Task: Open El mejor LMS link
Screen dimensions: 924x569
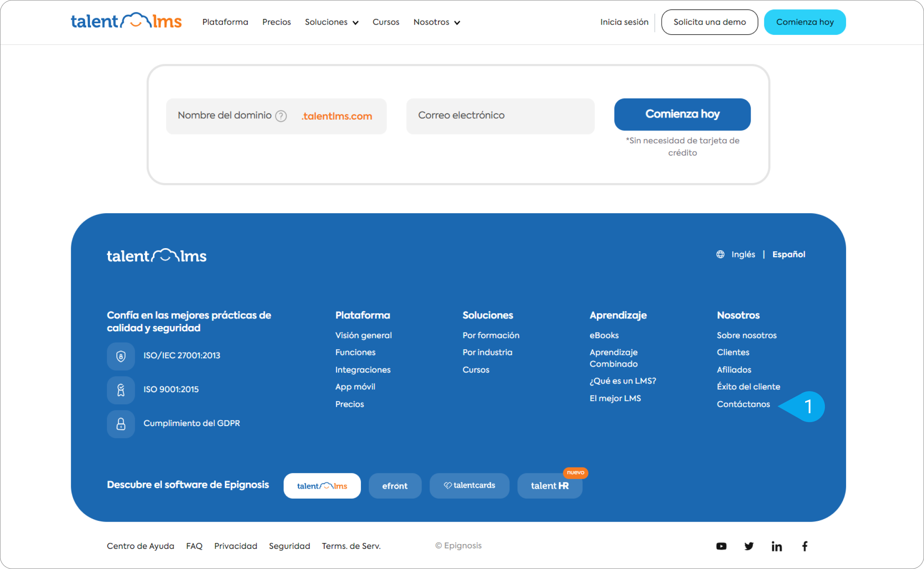Action: click(615, 398)
